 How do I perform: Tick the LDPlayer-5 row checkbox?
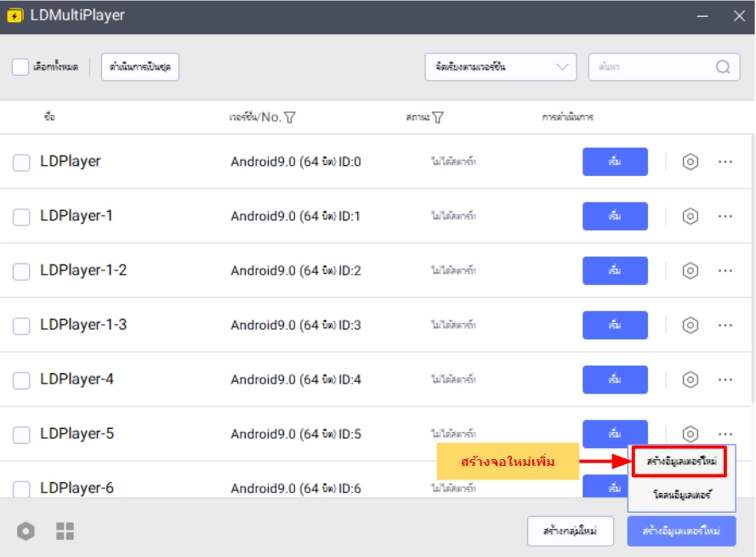21,435
